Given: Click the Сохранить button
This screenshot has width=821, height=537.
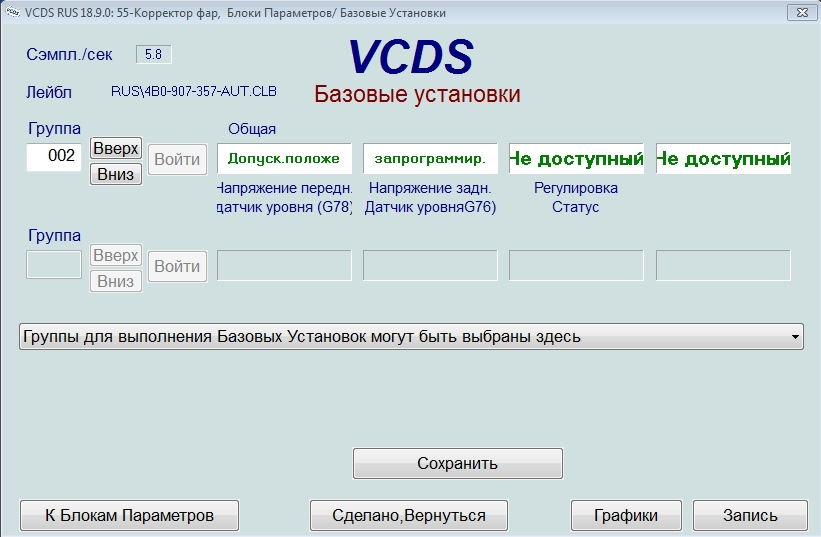Looking at the screenshot, I should (458, 463).
